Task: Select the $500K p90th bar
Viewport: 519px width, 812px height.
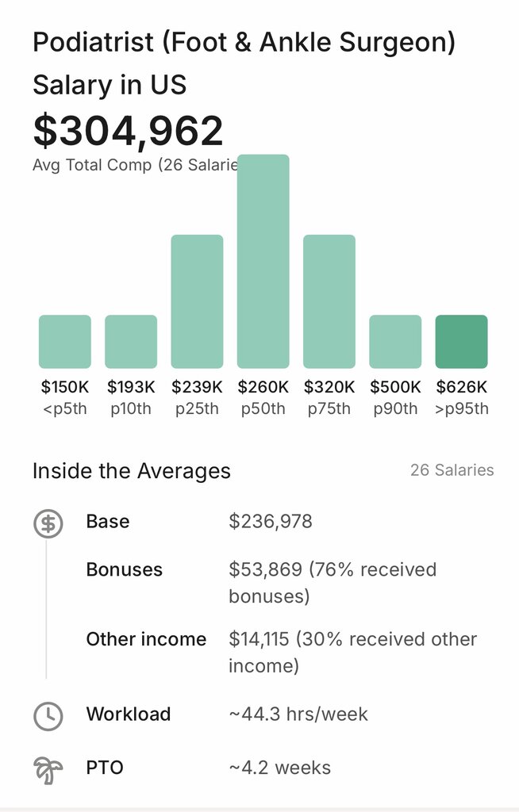Action: [x=395, y=342]
